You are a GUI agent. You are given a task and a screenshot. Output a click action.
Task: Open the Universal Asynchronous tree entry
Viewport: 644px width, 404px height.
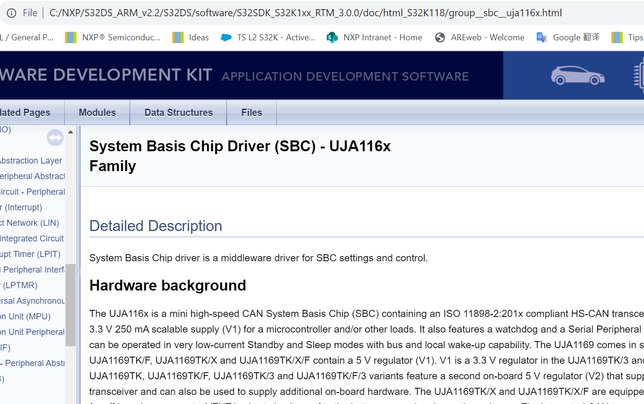coord(32,301)
